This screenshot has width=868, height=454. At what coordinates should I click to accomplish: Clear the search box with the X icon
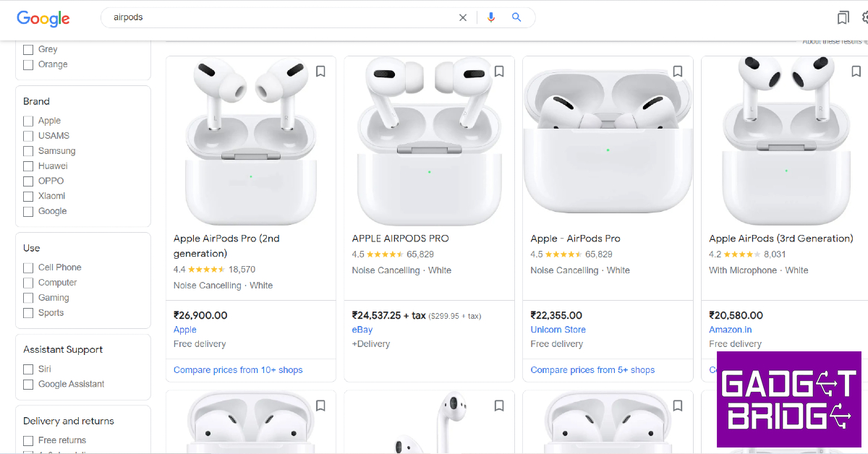pos(463,17)
